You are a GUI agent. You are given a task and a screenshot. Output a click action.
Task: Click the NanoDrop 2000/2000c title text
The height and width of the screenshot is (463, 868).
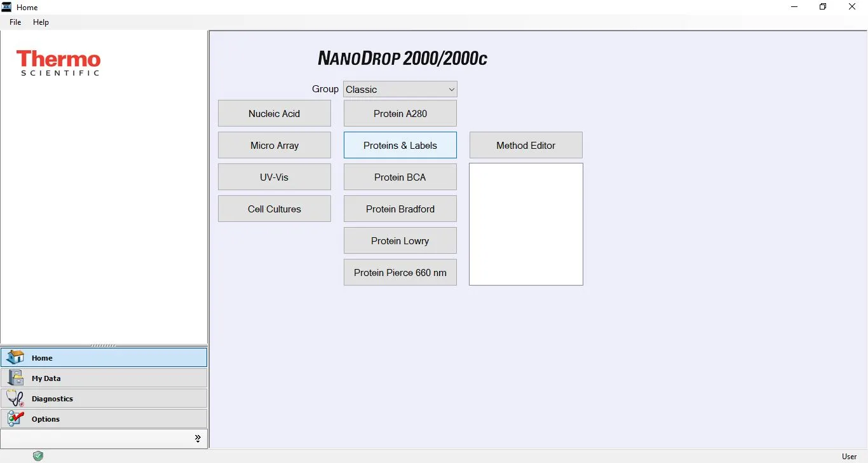403,59
